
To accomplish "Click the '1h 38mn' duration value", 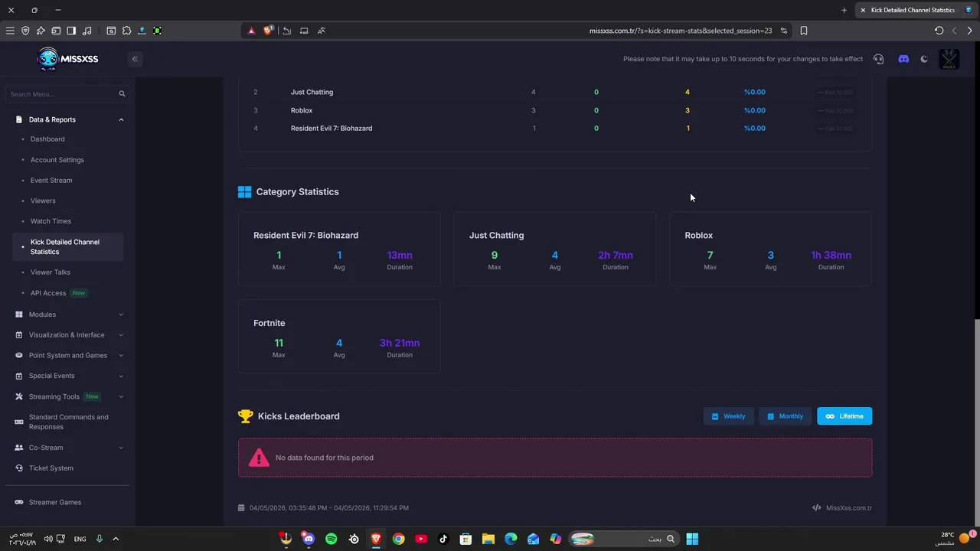I will pyautogui.click(x=831, y=255).
